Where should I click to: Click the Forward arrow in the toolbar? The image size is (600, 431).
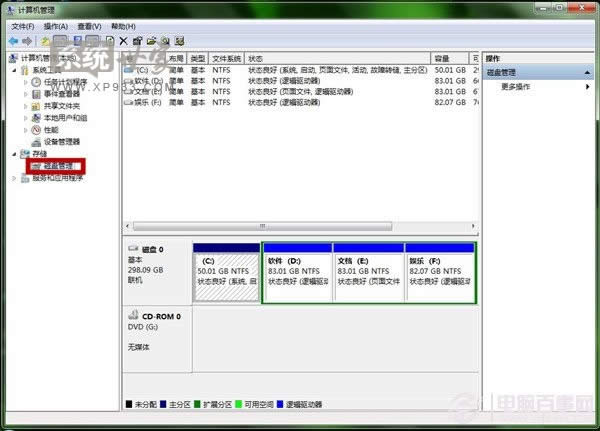click(28, 41)
